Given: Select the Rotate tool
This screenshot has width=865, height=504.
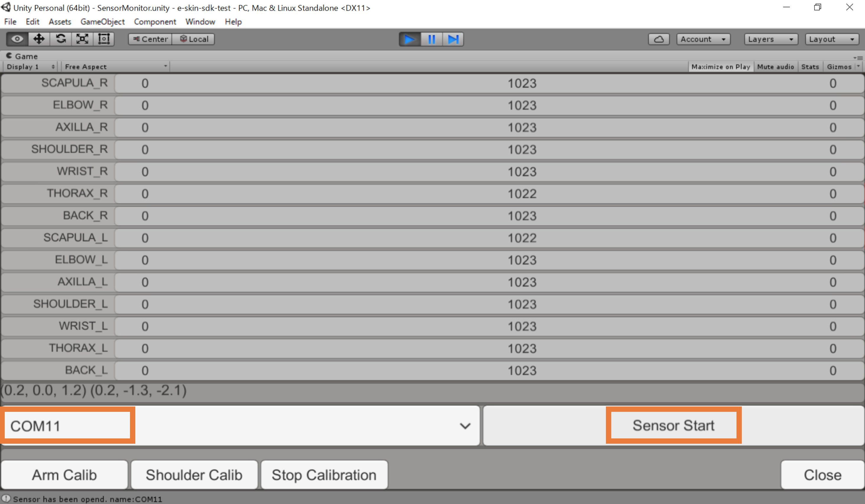Looking at the screenshot, I should [x=61, y=39].
